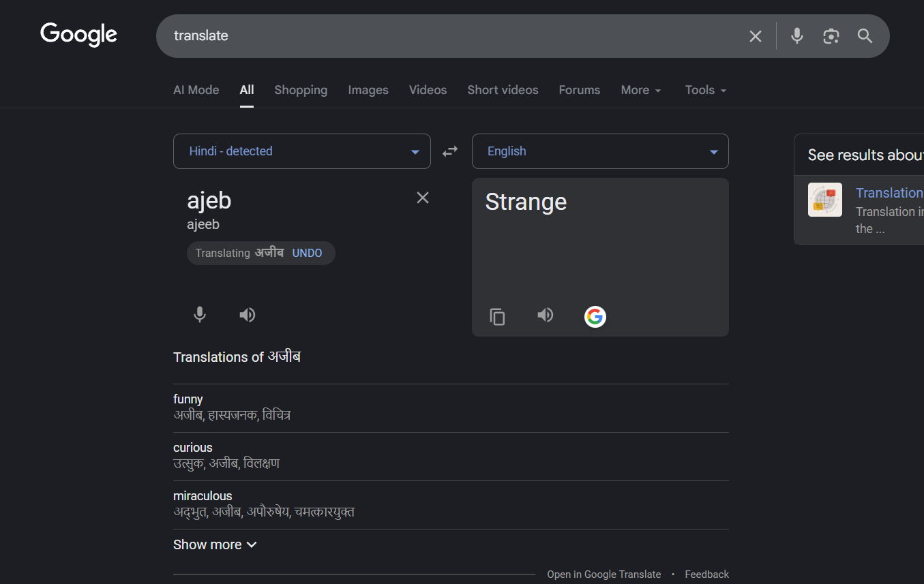Click the curious translation entry

(451, 455)
